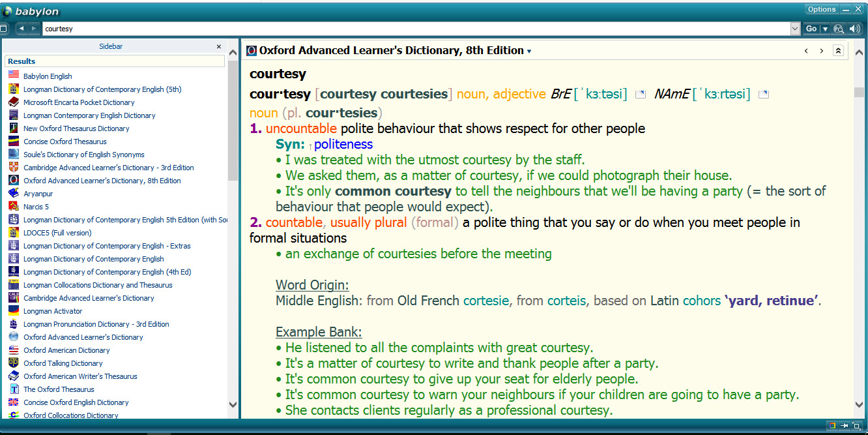Jump to the previous dictionary result arrow

pos(806,51)
